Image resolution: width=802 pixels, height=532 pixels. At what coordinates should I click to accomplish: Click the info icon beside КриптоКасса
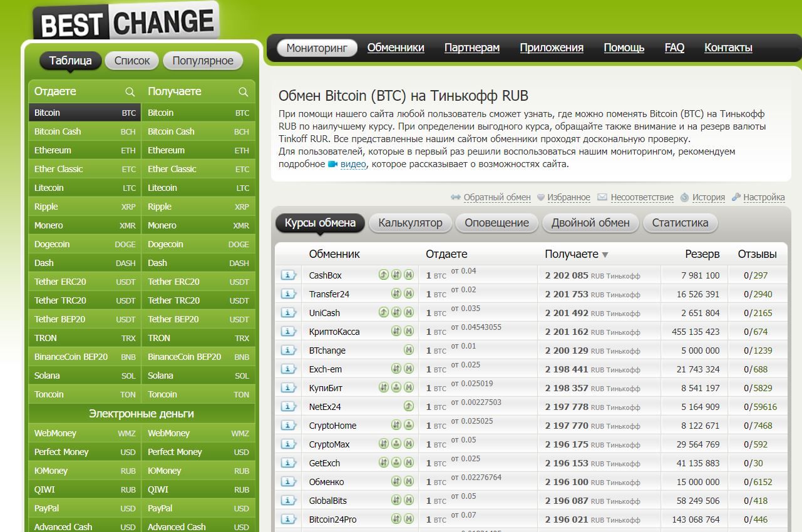289,332
